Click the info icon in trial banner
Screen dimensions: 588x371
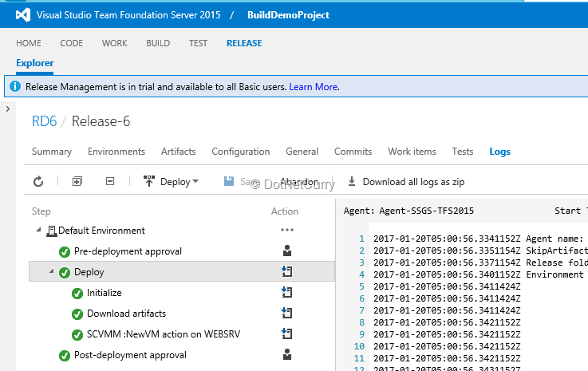pyautogui.click(x=15, y=87)
